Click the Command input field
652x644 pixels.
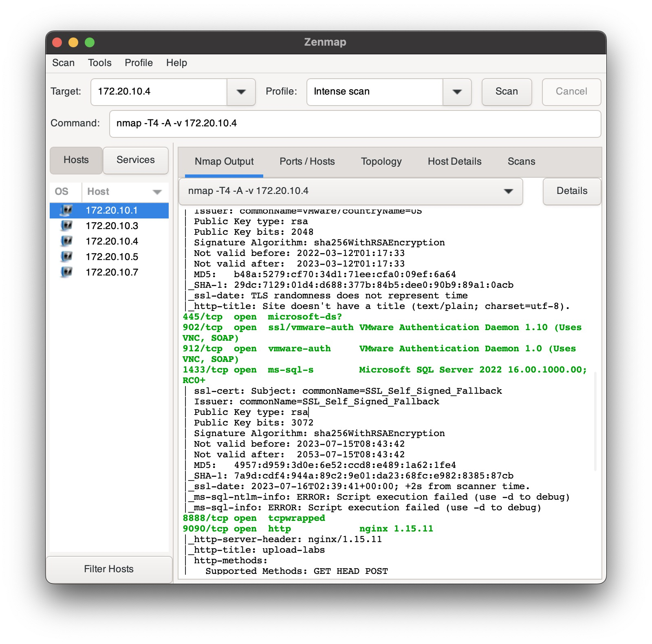355,124
